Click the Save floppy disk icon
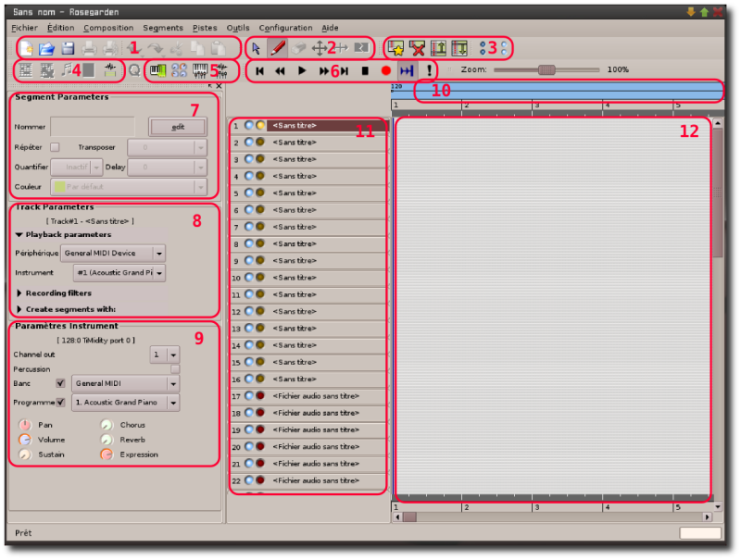741x560 pixels. [x=68, y=48]
